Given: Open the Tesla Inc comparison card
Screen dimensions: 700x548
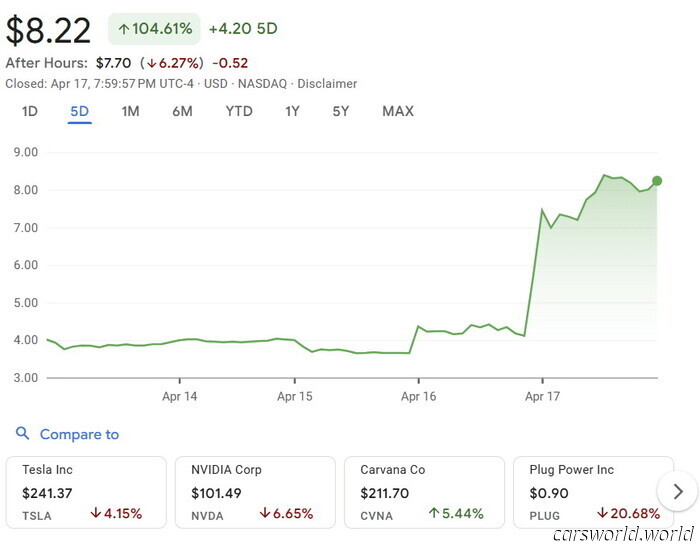Looking at the screenshot, I should click(86, 491).
